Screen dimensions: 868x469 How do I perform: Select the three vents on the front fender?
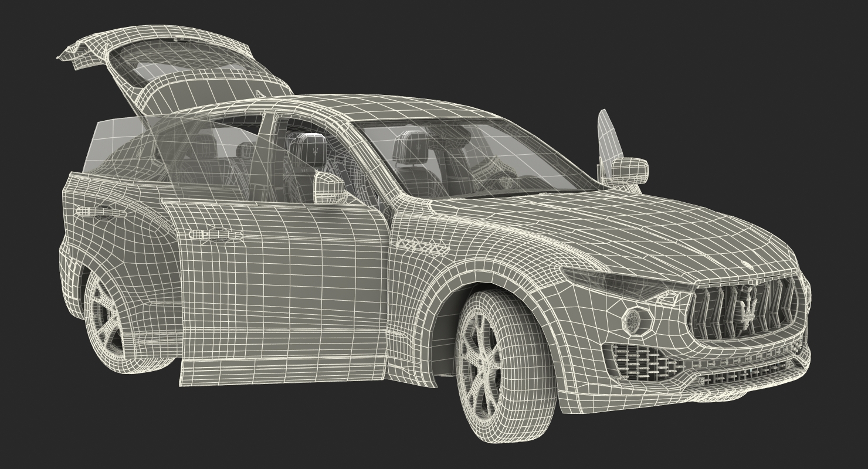(422, 247)
